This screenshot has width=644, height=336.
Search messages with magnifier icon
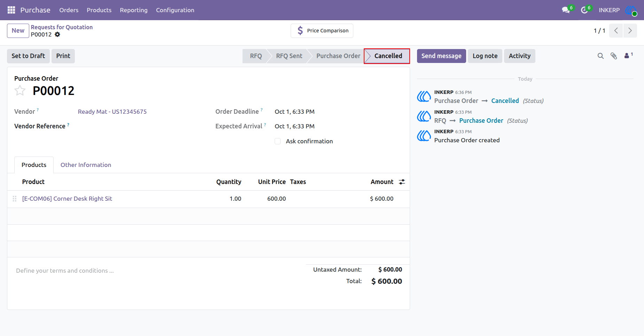coord(600,56)
